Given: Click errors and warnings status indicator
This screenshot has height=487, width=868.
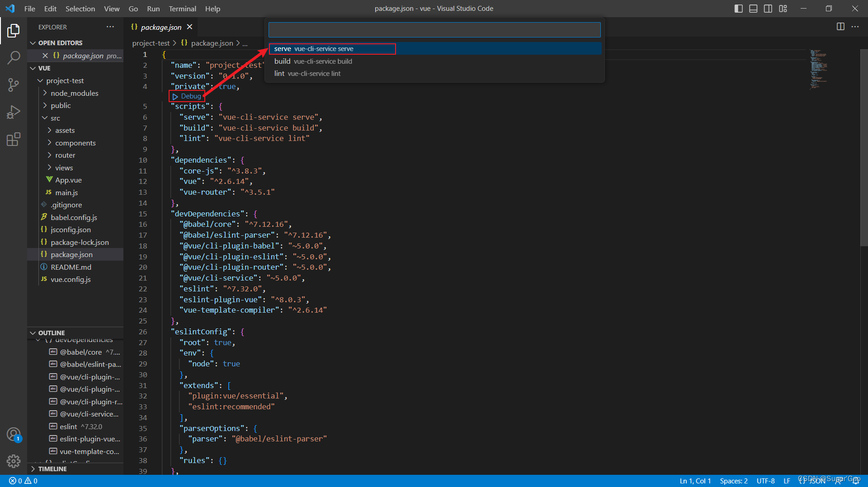Looking at the screenshot, I should pos(23,481).
